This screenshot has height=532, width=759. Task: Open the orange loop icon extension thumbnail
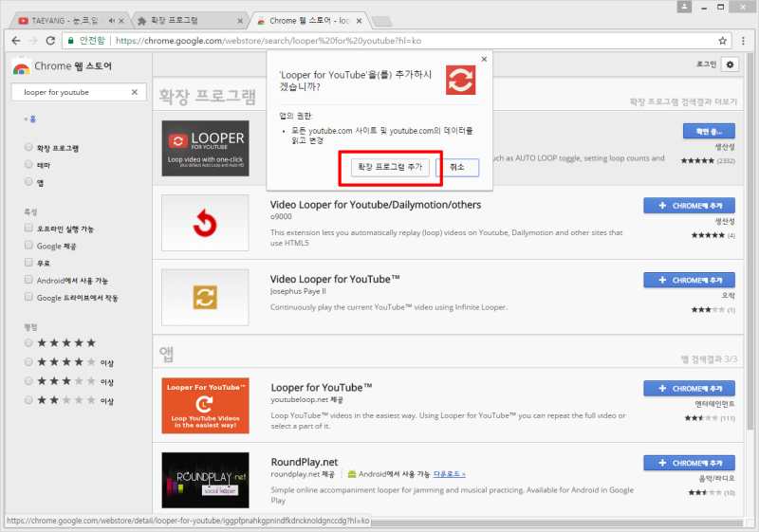point(205,298)
